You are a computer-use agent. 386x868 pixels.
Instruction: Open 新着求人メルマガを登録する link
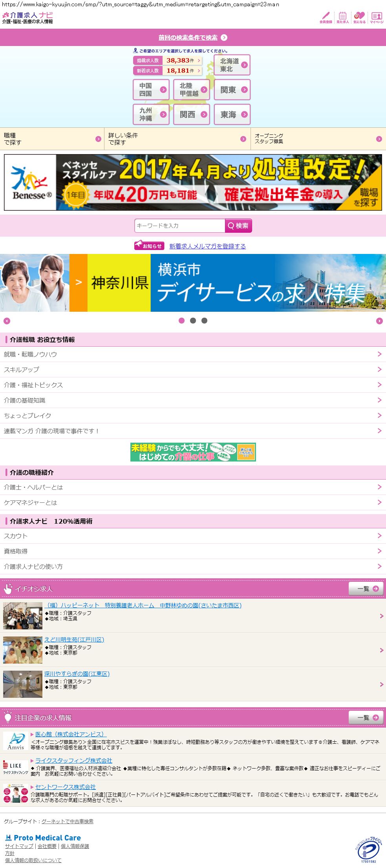point(207,246)
